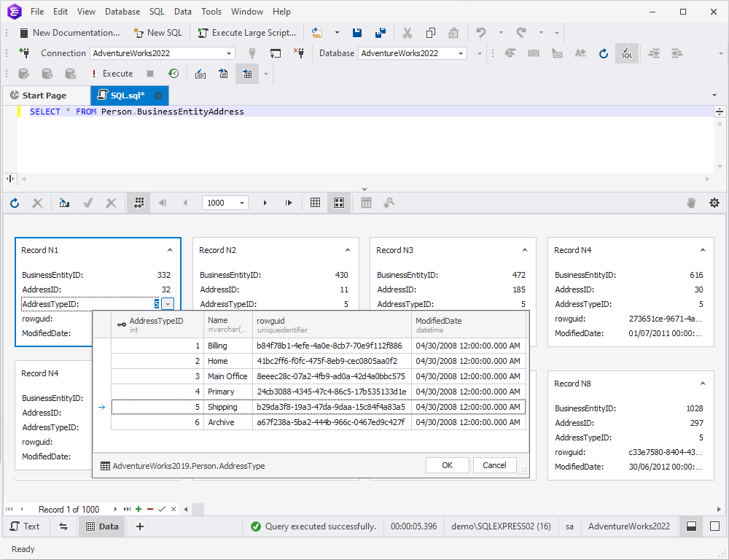This screenshot has width=729, height=560.
Task: Click the Undo arrow icon
Action: [480, 33]
